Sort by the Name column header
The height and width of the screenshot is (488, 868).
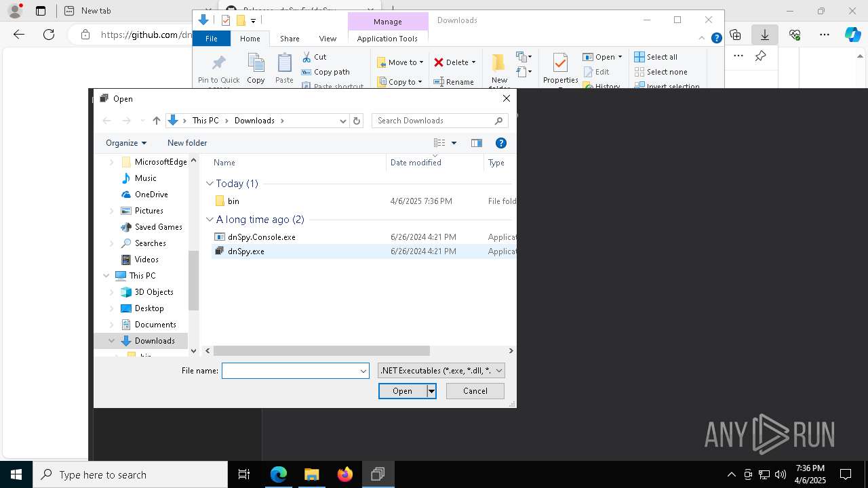coord(224,163)
